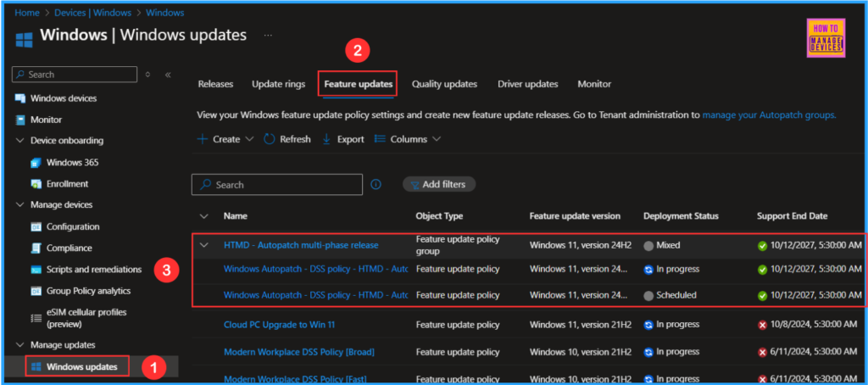This screenshot has height=385, width=868.
Task: Click red expired icon next to 10/8/2024
Action: [x=762, y=325]
